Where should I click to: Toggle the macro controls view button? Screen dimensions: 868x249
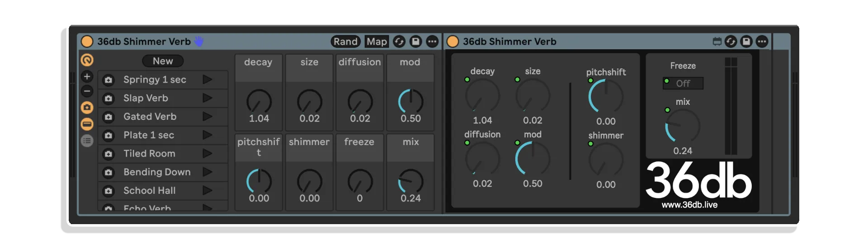(x=87, y=60)
